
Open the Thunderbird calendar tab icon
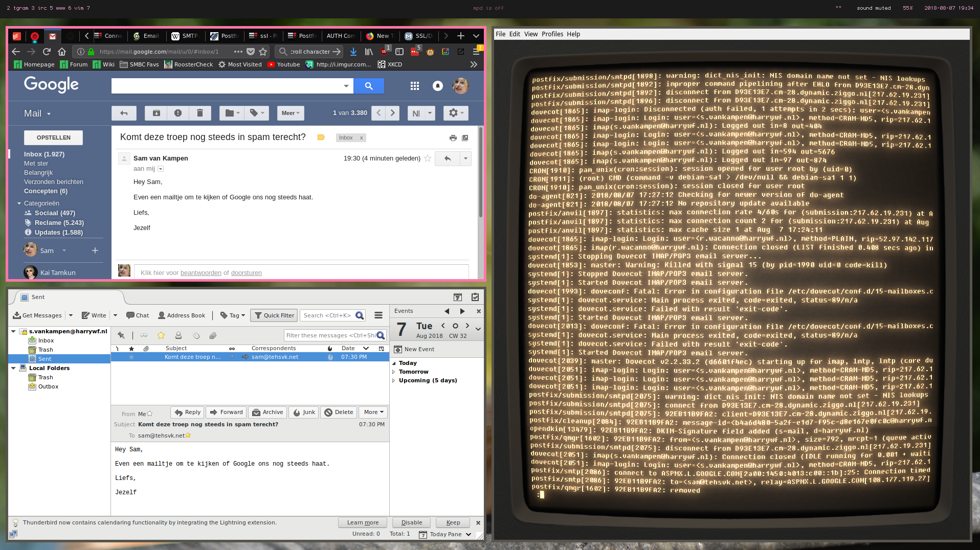tap(458, 297)
